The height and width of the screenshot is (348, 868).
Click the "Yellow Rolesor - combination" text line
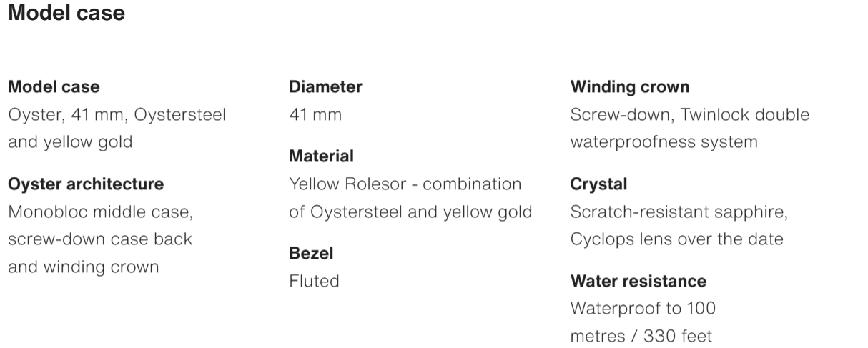pyautogui.click(x=405, y=184)
